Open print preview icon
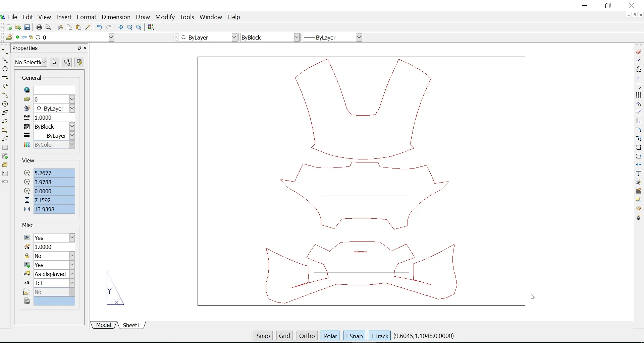The image size is (644, 343). tap(48, 28)
